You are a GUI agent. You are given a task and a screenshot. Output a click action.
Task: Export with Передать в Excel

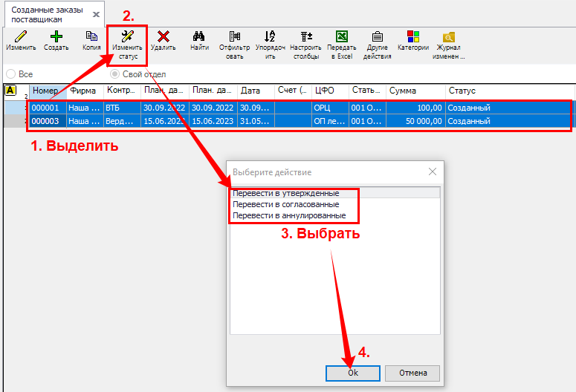(x=341, y=36)
